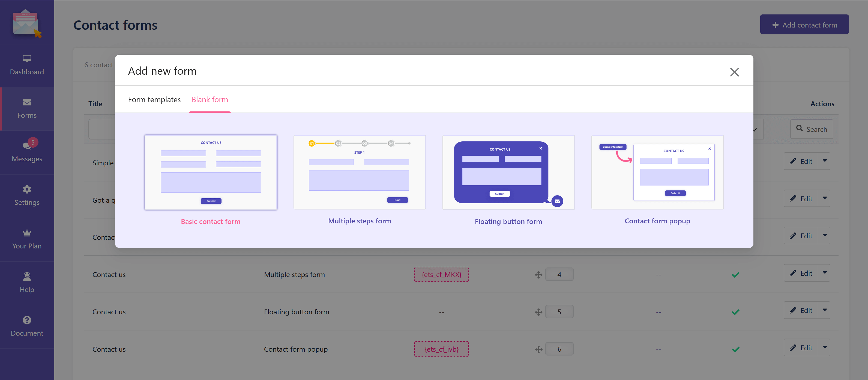Click the Add contact form button
The height and width of the screenshot is (380, 868).
pos(804,24)
